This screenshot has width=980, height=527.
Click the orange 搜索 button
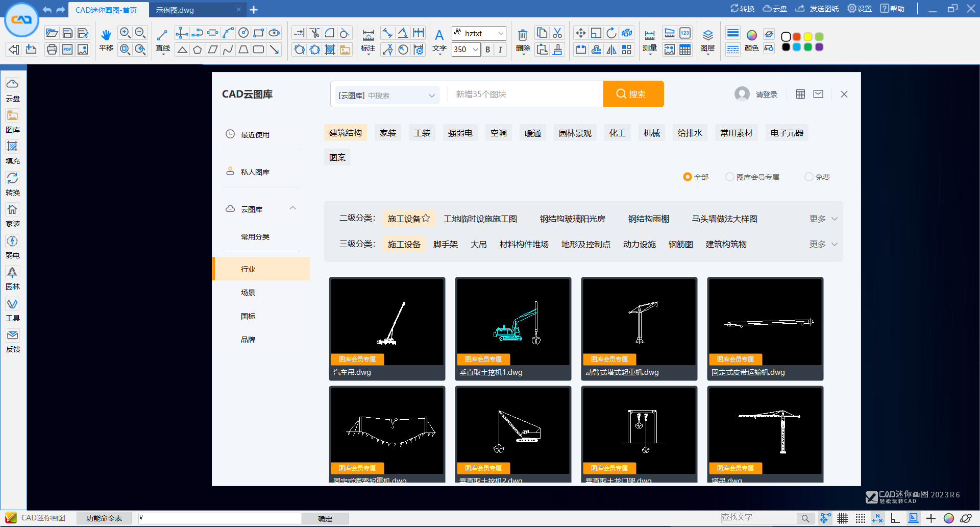click(x=633, y=94)
